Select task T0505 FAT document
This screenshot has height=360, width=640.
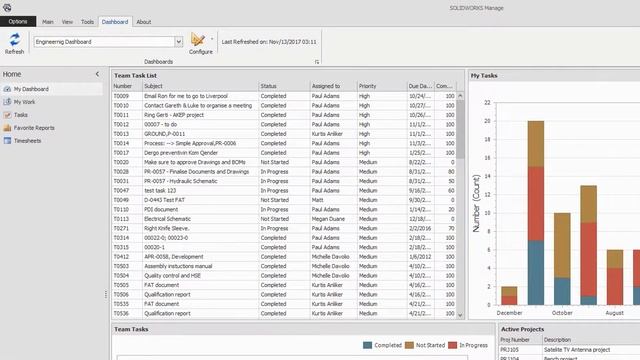tap(284, 285)
